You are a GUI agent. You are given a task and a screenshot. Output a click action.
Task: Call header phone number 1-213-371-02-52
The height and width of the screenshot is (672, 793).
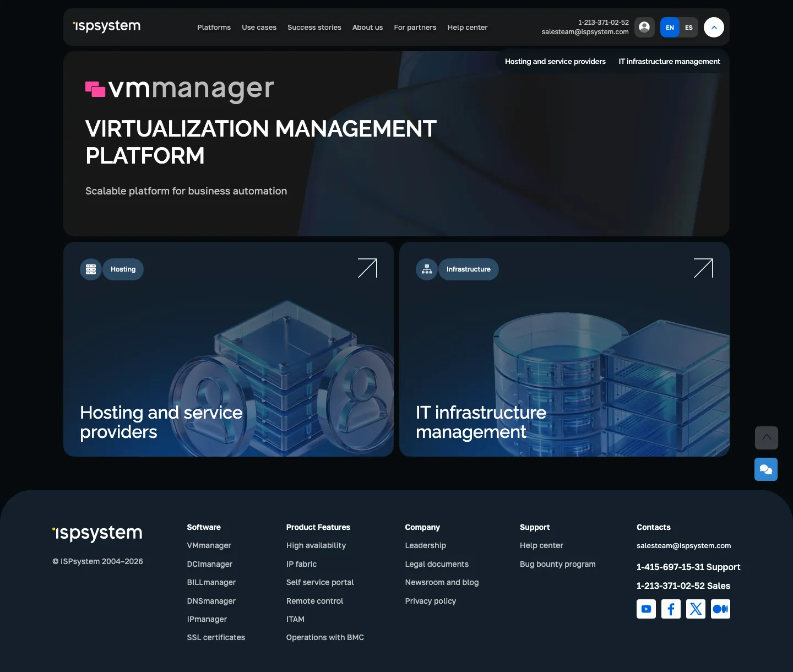click(603, 23)
